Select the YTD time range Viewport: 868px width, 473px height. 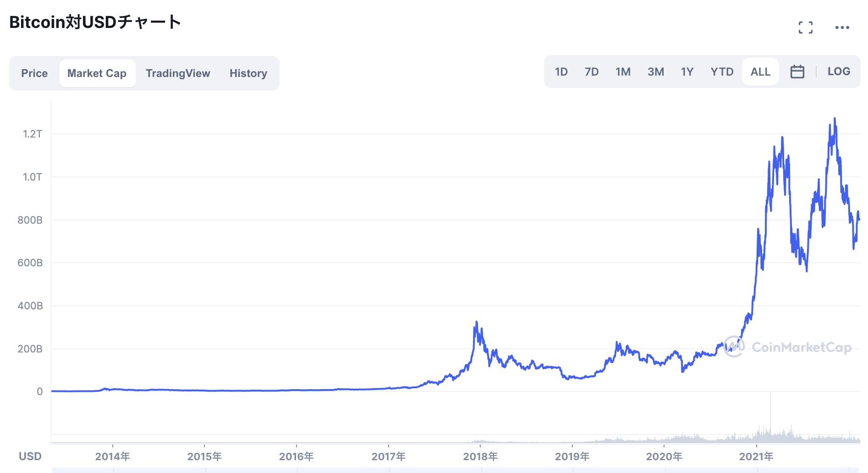click(x=722, y=72)
